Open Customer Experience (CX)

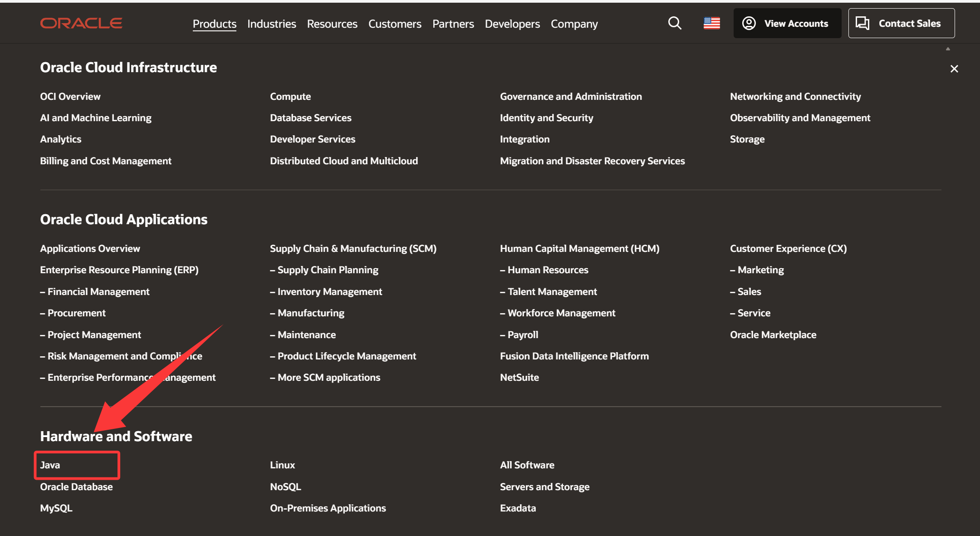[x=789, y=248]
